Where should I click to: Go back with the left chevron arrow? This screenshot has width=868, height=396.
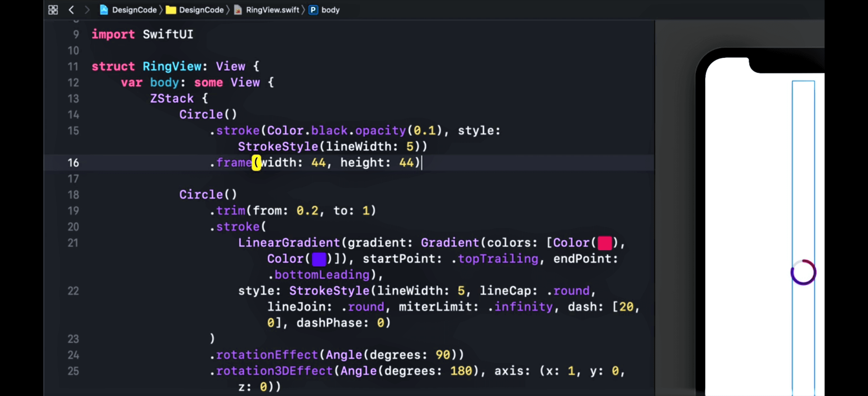coord(71,10)
